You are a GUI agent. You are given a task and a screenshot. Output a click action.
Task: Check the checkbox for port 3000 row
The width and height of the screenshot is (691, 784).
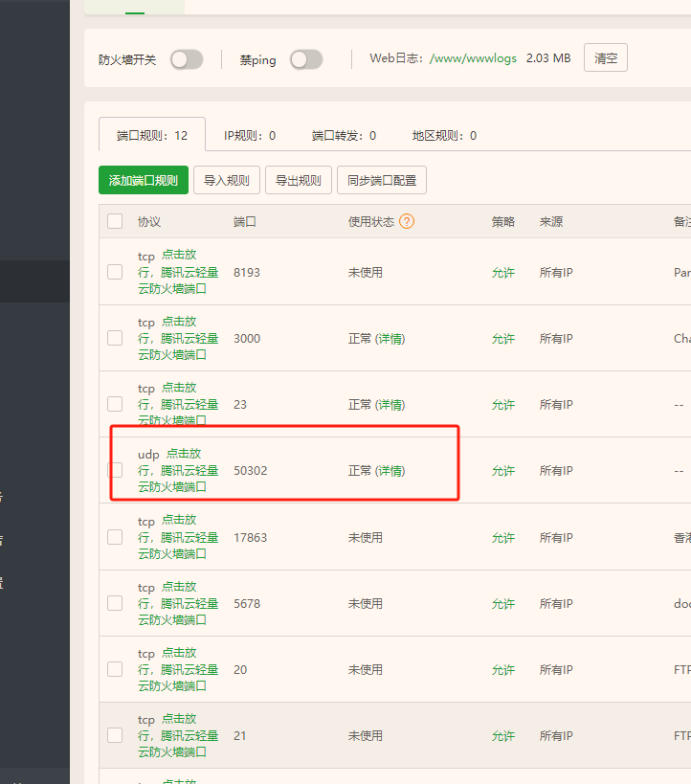115,338
